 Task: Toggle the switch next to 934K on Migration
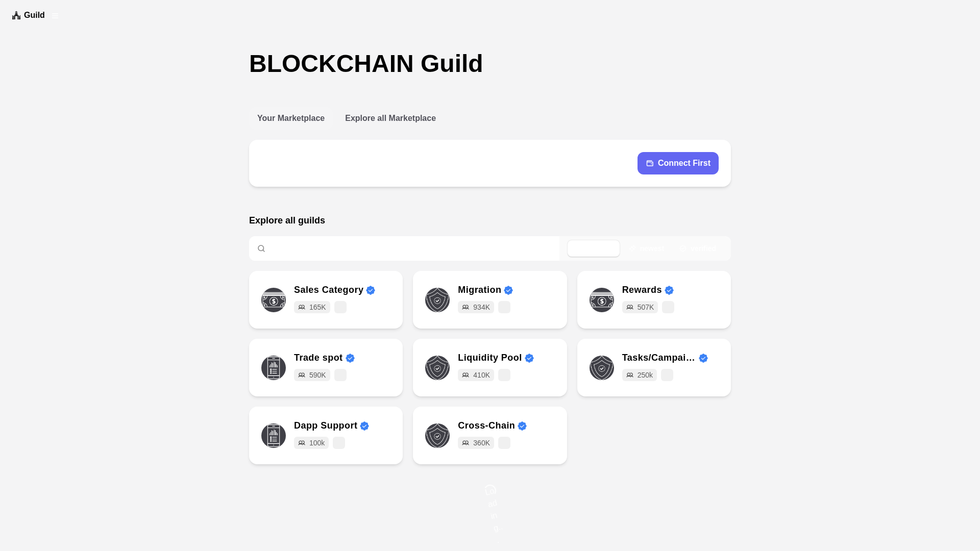(x=504, y=307)
